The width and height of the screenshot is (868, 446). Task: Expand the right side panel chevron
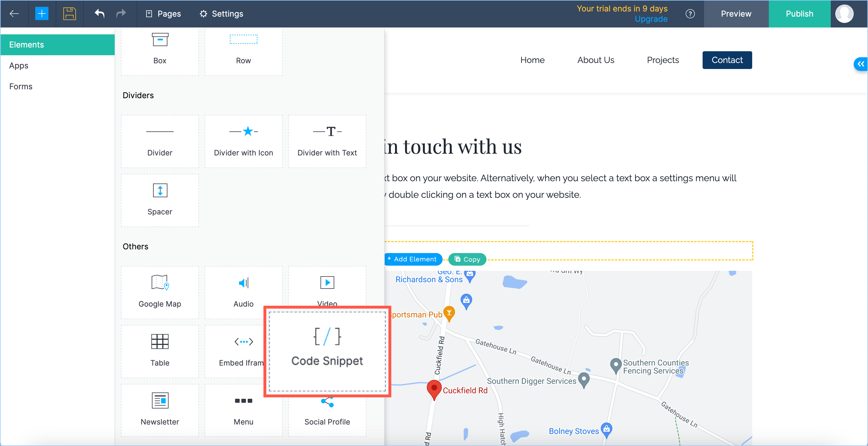pos(861,64)
